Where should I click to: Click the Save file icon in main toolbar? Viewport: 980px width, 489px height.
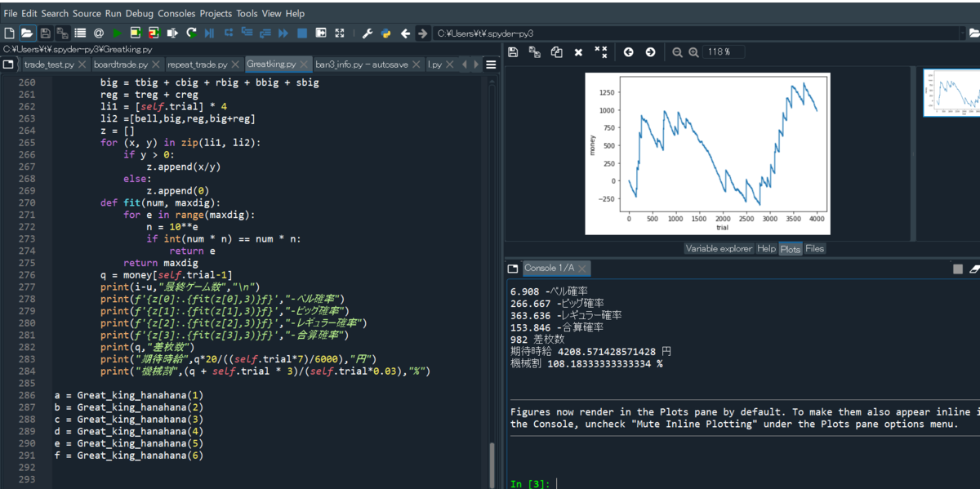tap(44, 33)
